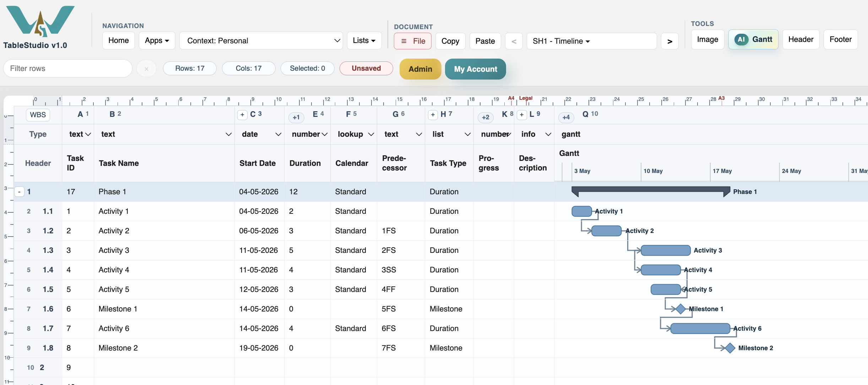Click the Milestone 1 diamond in Gantt
Viewport: 868px width, 385px height.
(x=680, y=309)
